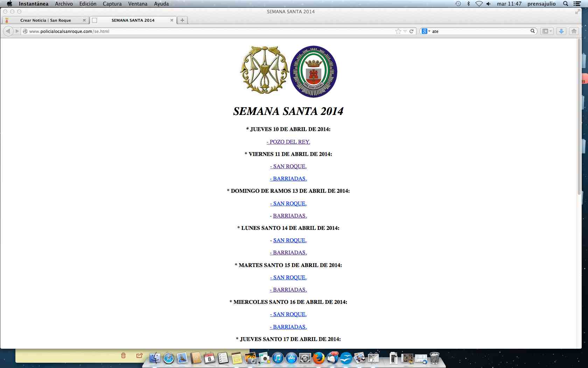The height and width of the screenshot is (368, 588).
Task: Click the Policía Local badge image
Action: tap(314, 71)
